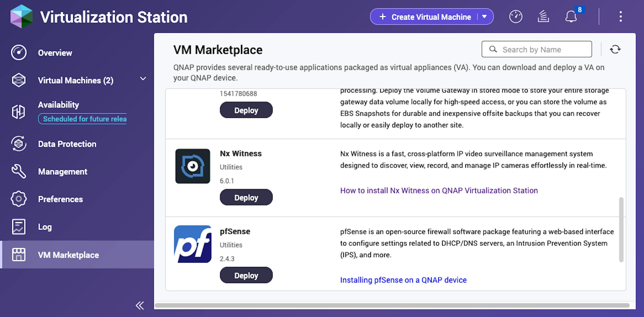Open the Create Virtual Machine dropdown arrow
Image resolution: width=644 pixels, height=317 pixels.
point(484,17)
